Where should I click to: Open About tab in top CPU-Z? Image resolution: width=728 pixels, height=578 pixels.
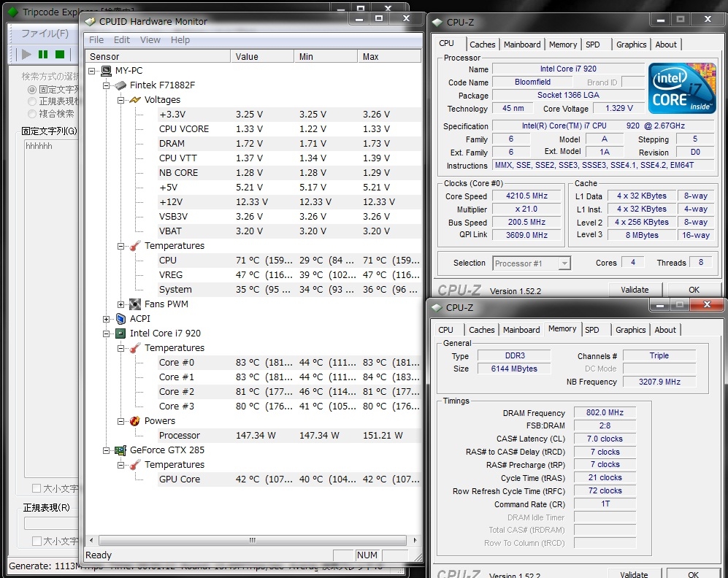click(666, 45)
